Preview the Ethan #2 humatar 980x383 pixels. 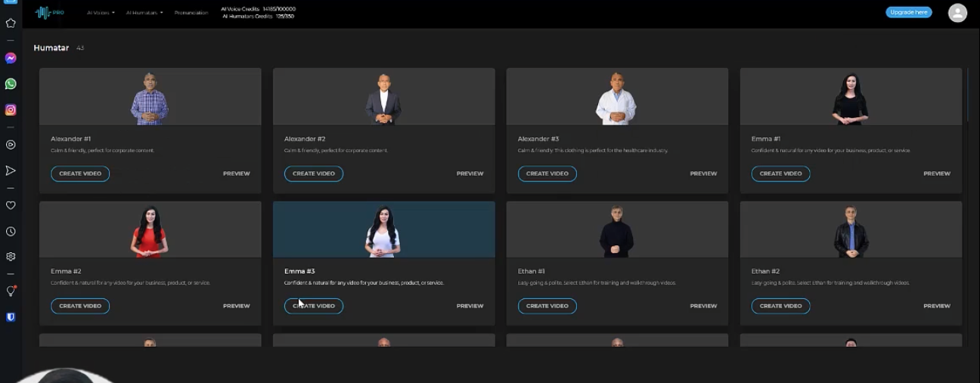937,306
